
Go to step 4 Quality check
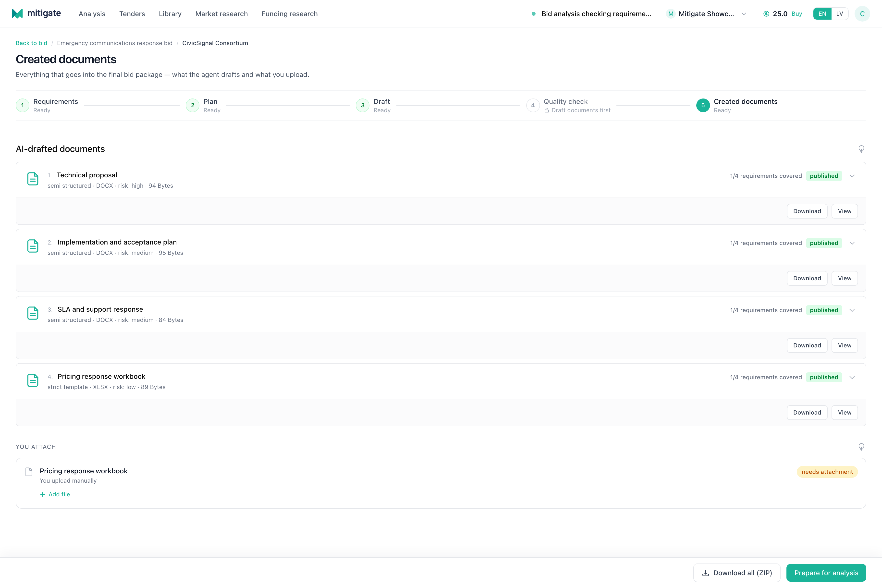[x=568, y=105]
